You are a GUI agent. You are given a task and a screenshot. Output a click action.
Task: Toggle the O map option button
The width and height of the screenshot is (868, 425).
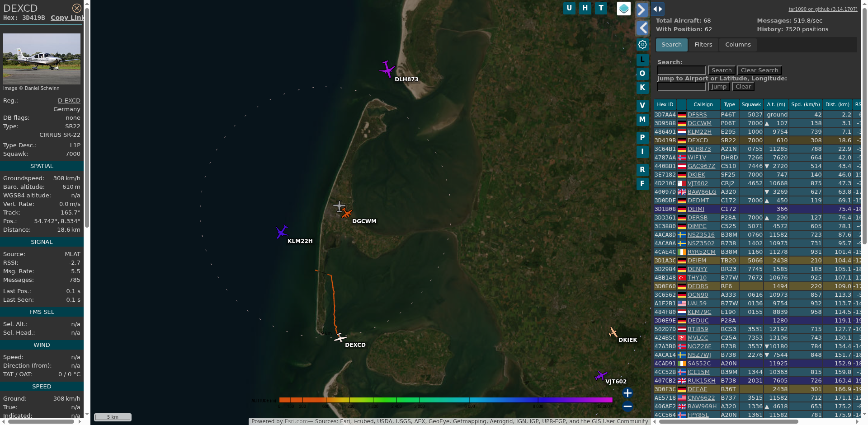[x=642, y=74]
